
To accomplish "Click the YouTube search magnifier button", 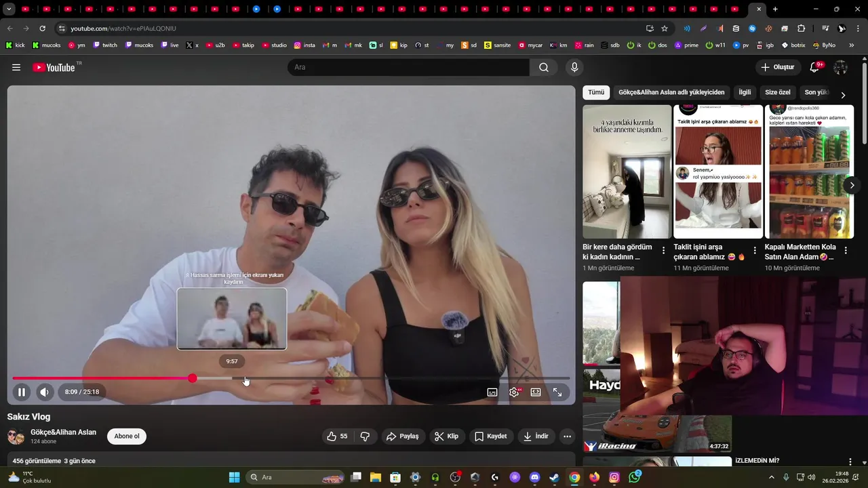I will [x=544, y=67].
